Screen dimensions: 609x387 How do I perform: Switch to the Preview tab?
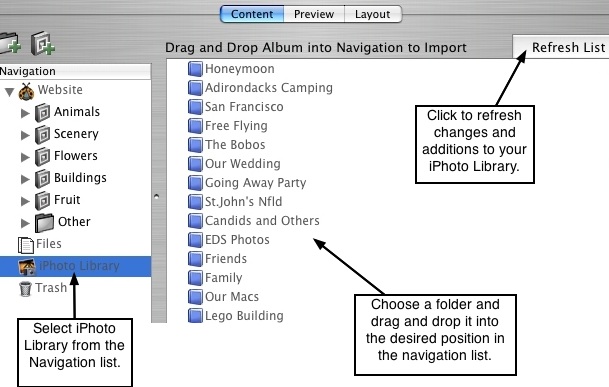(314, 14)
